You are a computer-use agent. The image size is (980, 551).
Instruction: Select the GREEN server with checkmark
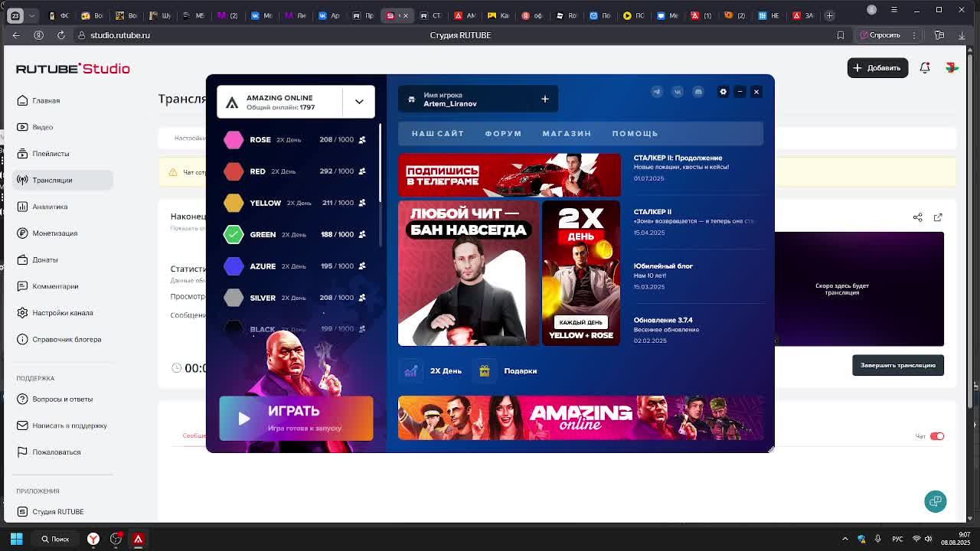coord(234,234)
